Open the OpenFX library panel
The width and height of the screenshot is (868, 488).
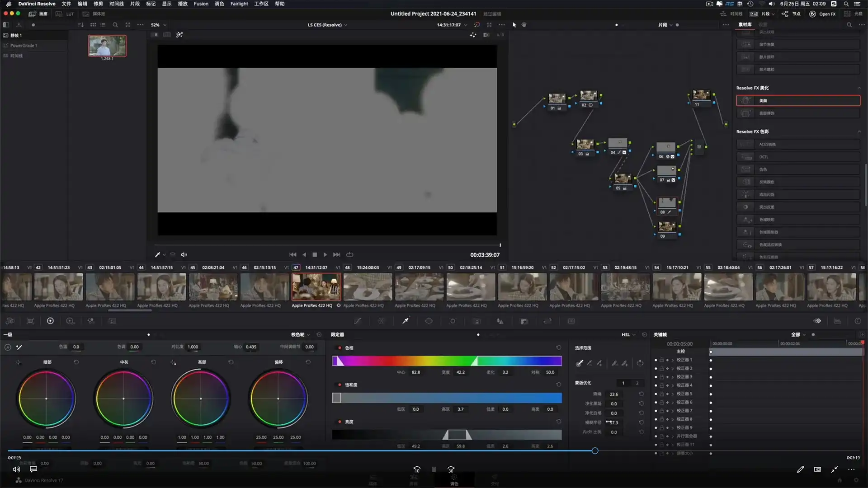pyautogui.click(x=824, y=14)
